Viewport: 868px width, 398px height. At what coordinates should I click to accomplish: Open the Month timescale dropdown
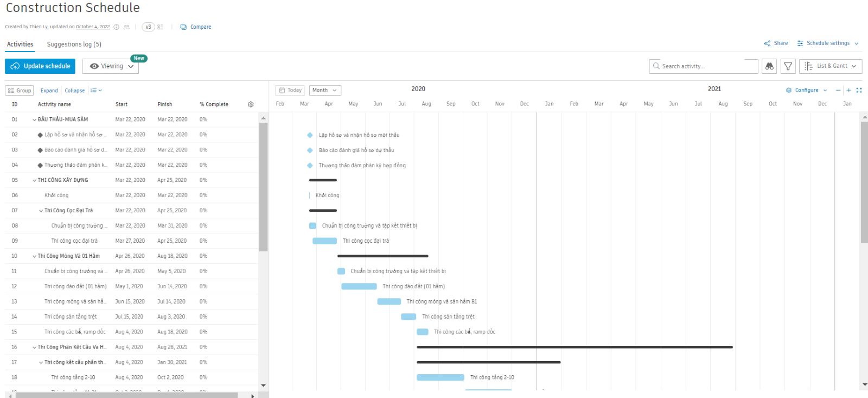coord(324,90)
